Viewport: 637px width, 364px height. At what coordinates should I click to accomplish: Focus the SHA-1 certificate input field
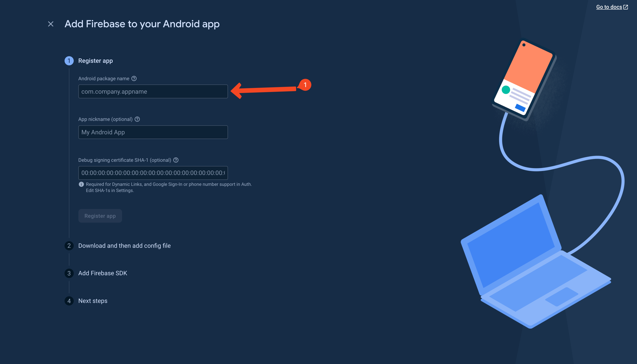(x=153, y=173)
